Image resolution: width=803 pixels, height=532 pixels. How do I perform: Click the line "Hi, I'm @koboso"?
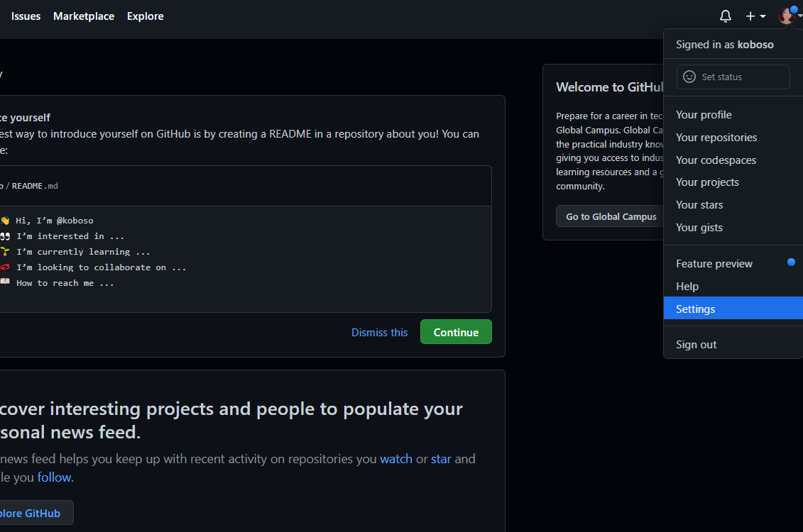54,221
